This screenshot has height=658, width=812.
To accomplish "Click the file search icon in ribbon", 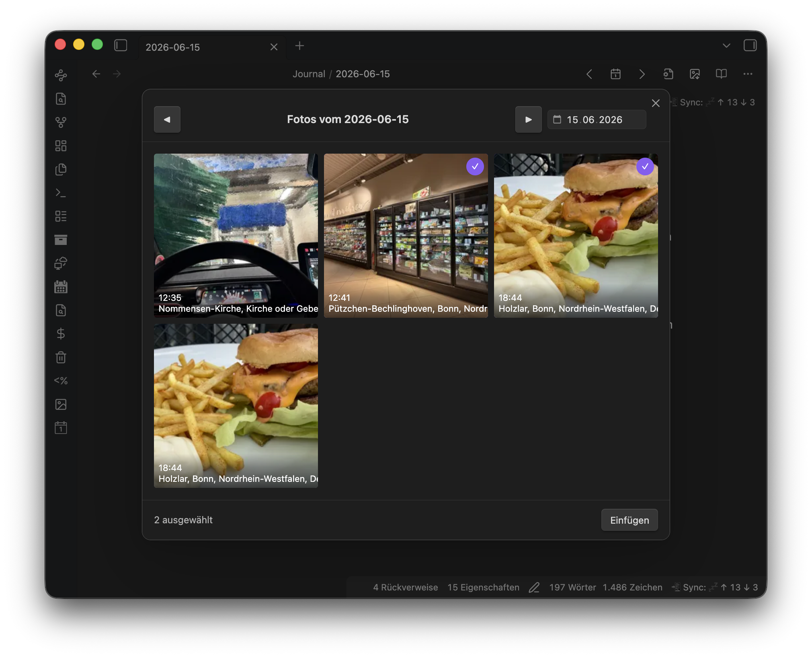I will [61, 99].
